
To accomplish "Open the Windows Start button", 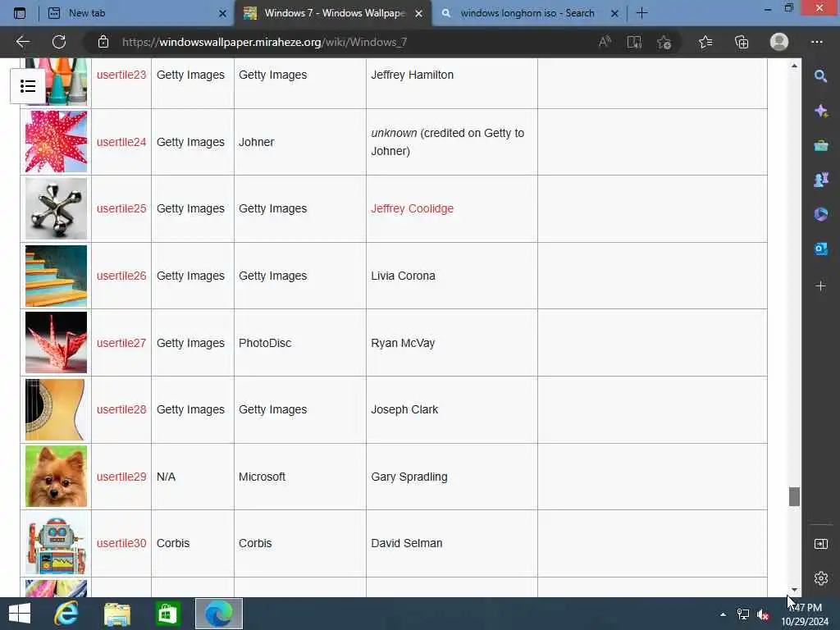I will tap(20, 614).
